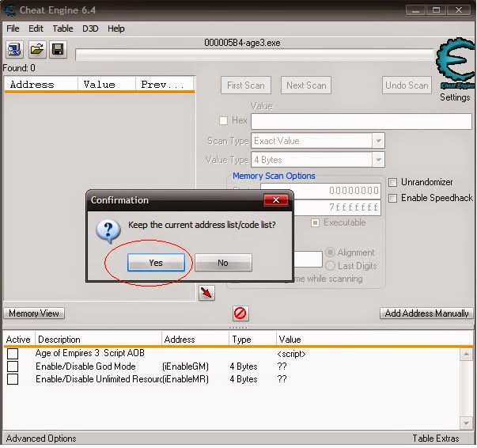
Task: Open the process list icon
Action: pos(14,49)
